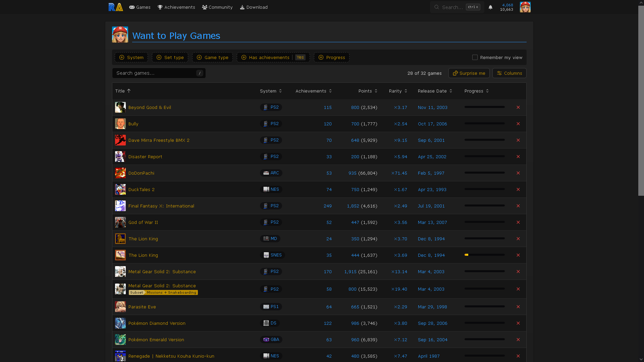Sort by the System column header

[x=271, y=91]
